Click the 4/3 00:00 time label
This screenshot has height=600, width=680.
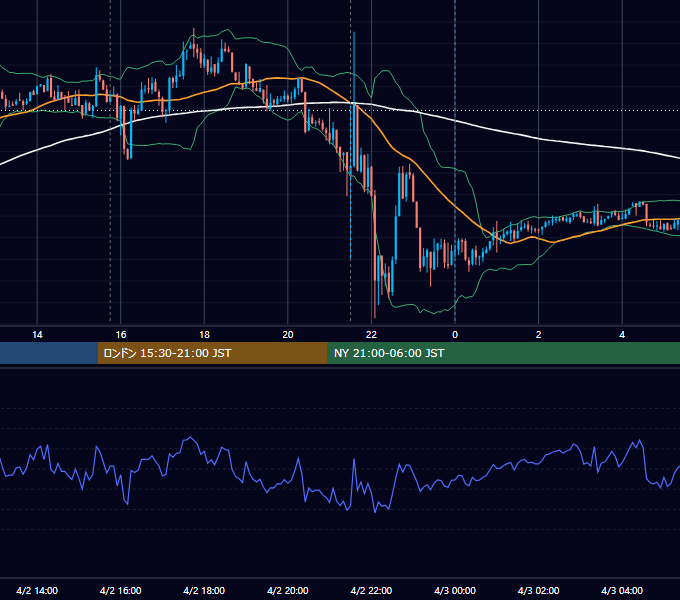[x=455, y=590]
